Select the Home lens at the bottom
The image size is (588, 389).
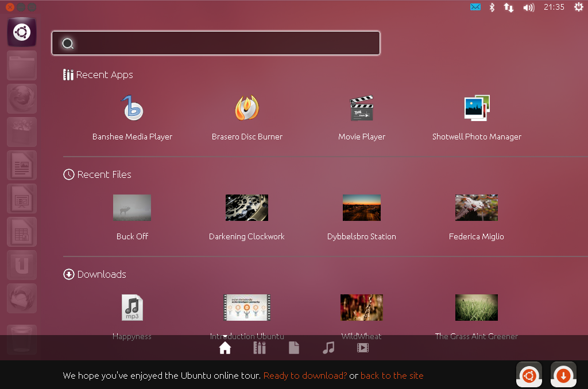tap(225, 347)
